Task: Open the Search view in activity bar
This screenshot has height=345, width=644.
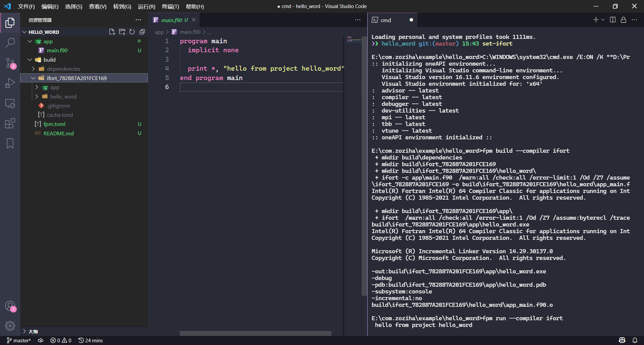Action: click(x=10, y=43)
